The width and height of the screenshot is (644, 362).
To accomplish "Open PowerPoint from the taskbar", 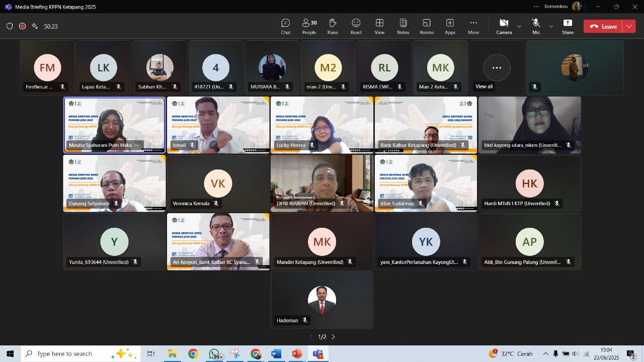I will pyautogui.click(x=297, y=354).
